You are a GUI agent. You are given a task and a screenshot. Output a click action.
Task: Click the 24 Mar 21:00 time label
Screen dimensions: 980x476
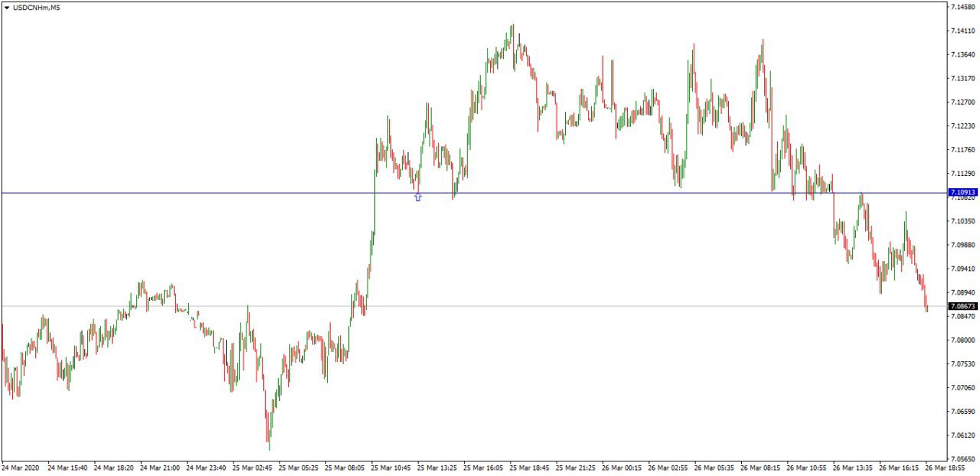(160, 468)
